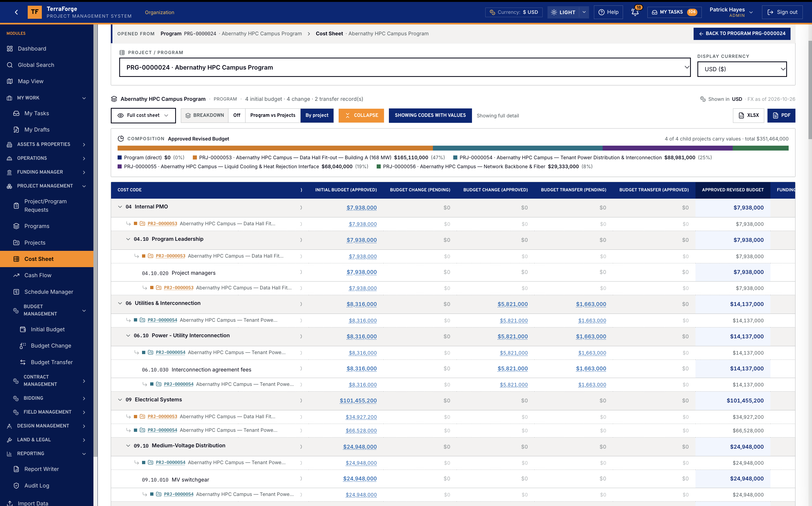Open Projects in the sidebar
The height and width of the screenshot is (506, 812).
coord(46,243)
